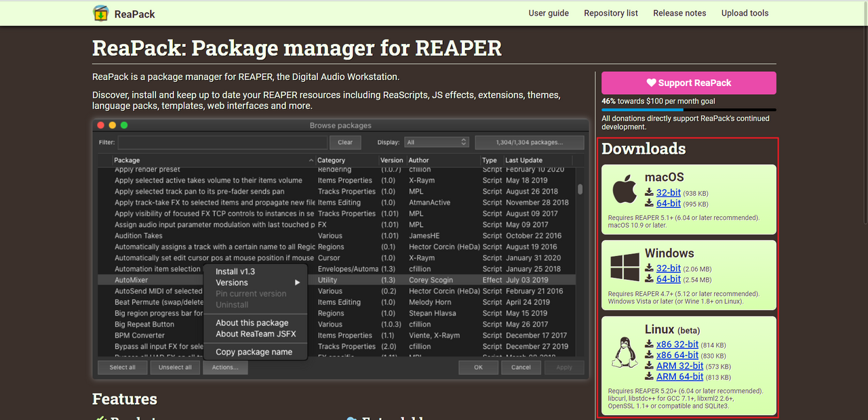868x420 pixels.
Task: Click the 'December 17 2017' date cell
Action: tap(536, 335)
